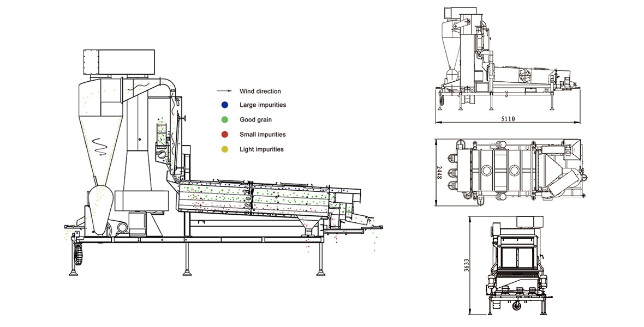The image size is (644, 327).
Task: Click the red Small impurities legend dot
Action: [225, 135]
